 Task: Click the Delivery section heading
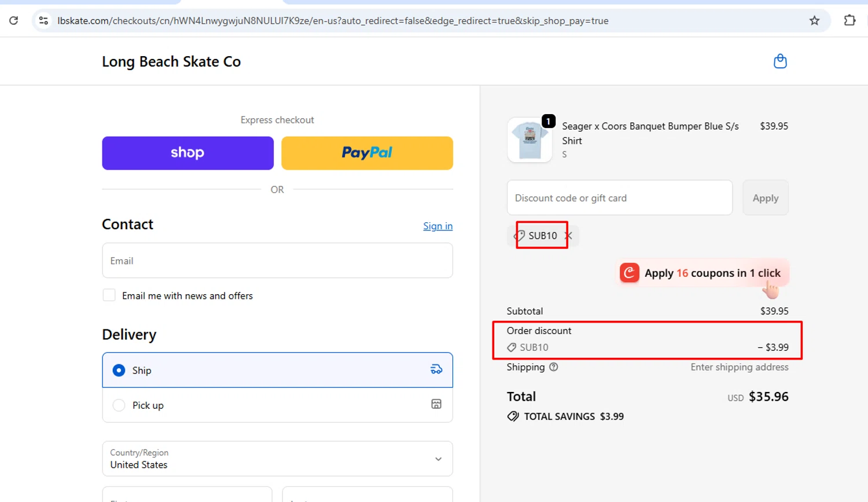click(129, 335)
